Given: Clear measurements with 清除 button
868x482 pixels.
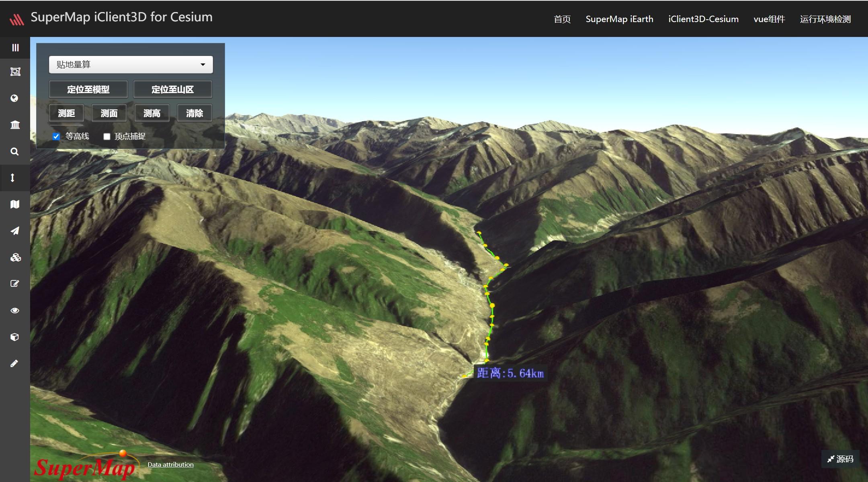Looking at the screenshot, I should pyautogui.click(x=194, y=113).
